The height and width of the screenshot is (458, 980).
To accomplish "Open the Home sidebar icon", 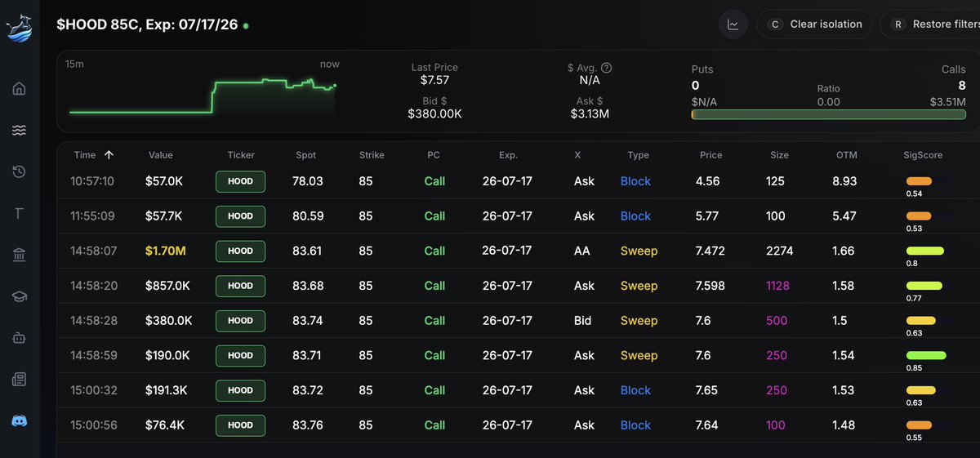I will [x=20, y=88].
